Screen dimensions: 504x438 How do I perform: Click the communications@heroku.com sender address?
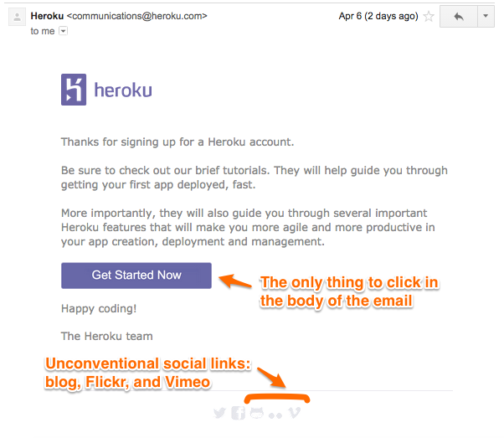pos(136,16)
